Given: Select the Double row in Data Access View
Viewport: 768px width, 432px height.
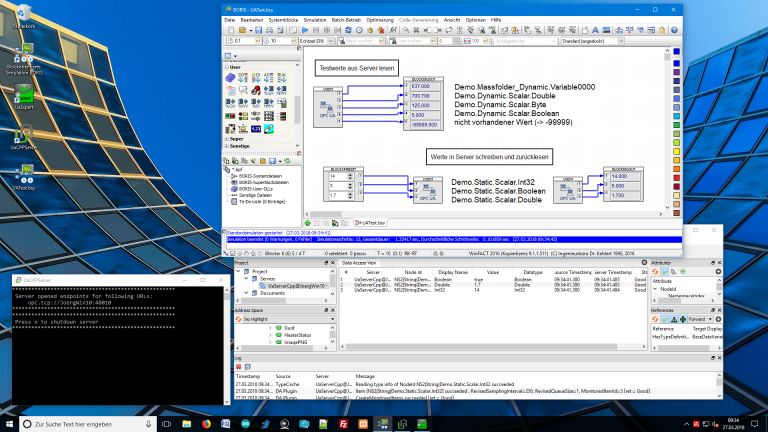Looking at the screenshot, I should point(493,285).
